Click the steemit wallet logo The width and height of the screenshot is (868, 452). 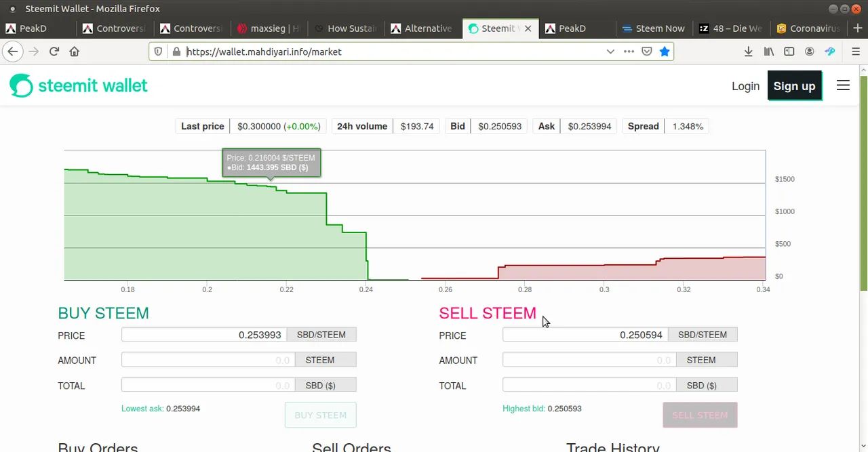pyautogui.click(x=79, y=85)
